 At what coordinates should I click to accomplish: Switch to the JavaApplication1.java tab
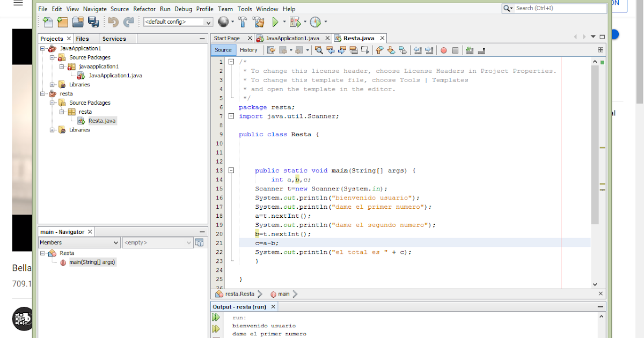point(293,38)
